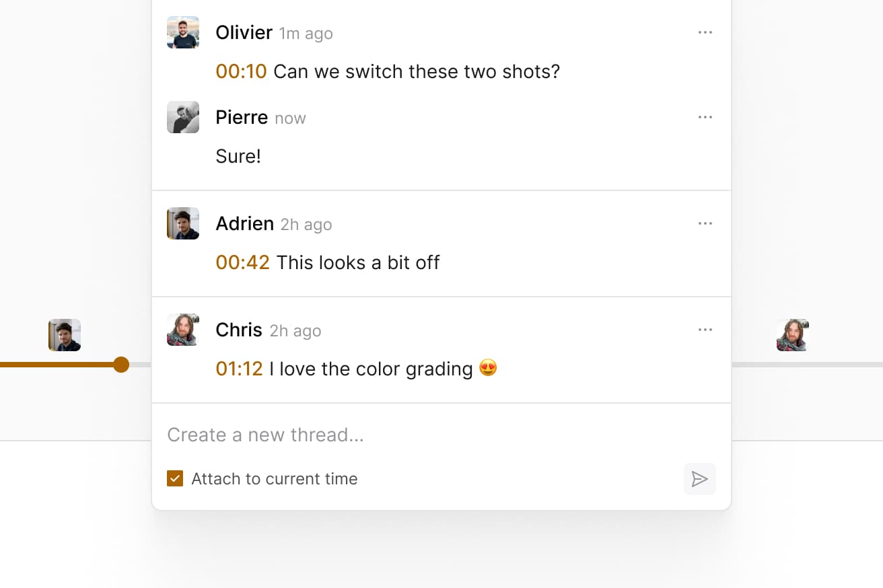Click the timeline playhead handle
Viewport: 883px width, 588px height.
click(121, 365)
